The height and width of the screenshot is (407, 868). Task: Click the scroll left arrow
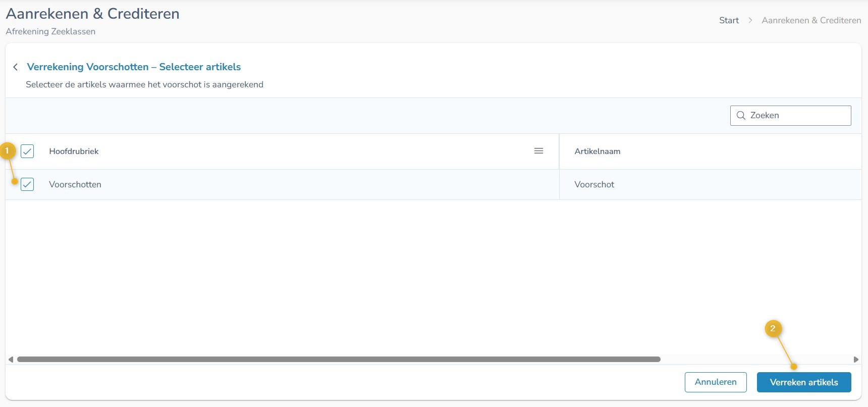tap(11, 360)
